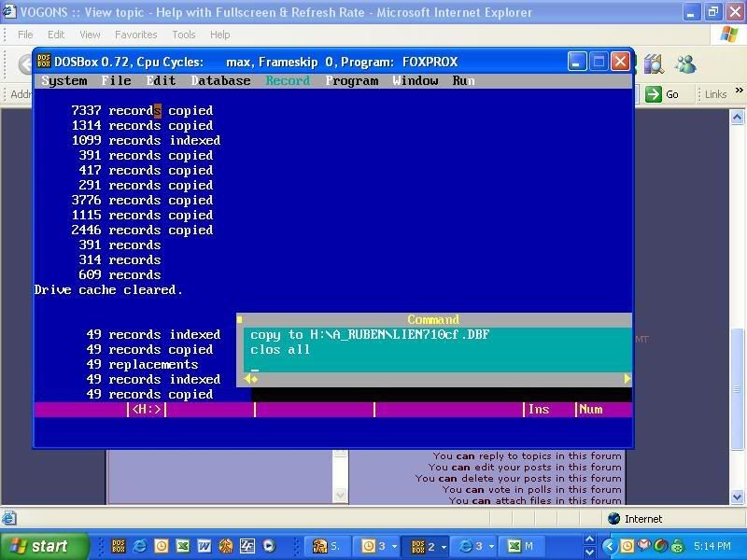Launch Word from the quick launch bar
This screenshot has width=747, height=560.
point(204,546)
